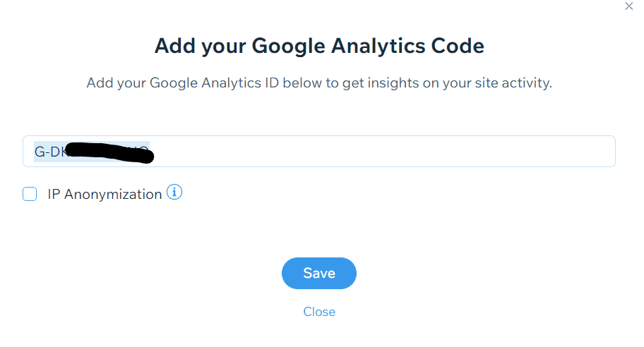644x347 pixels.
Task: Click the blacked-out portion of the ID
Action: pyautogui.click(x=109, y=152)
